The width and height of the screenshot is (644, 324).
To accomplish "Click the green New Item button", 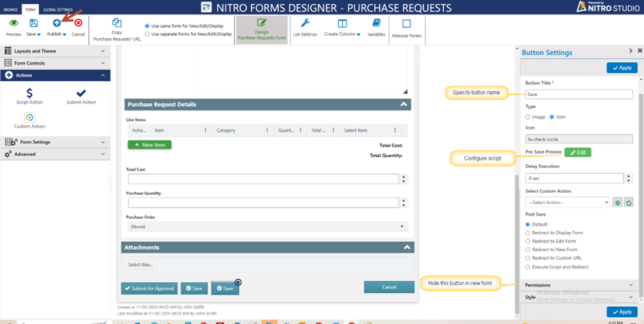I will (x=149, y=145).
